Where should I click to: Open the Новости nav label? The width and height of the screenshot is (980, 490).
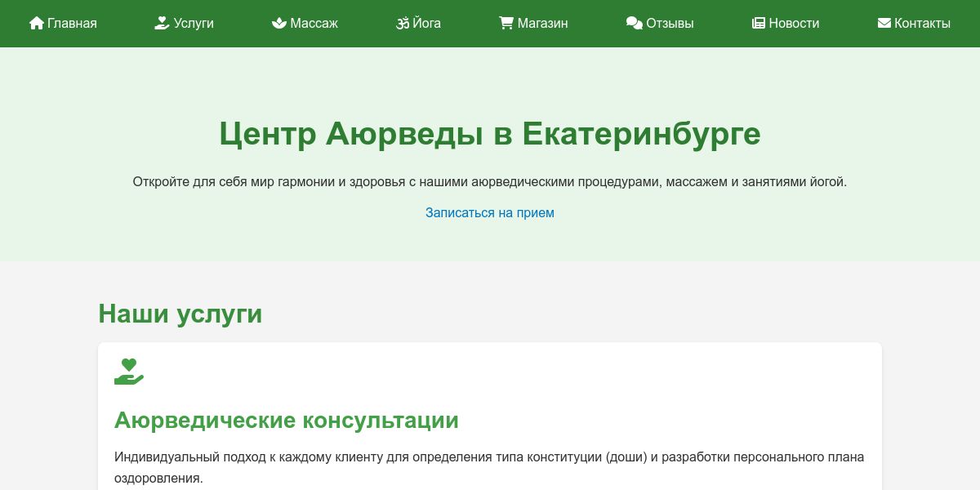click(794, 24)
